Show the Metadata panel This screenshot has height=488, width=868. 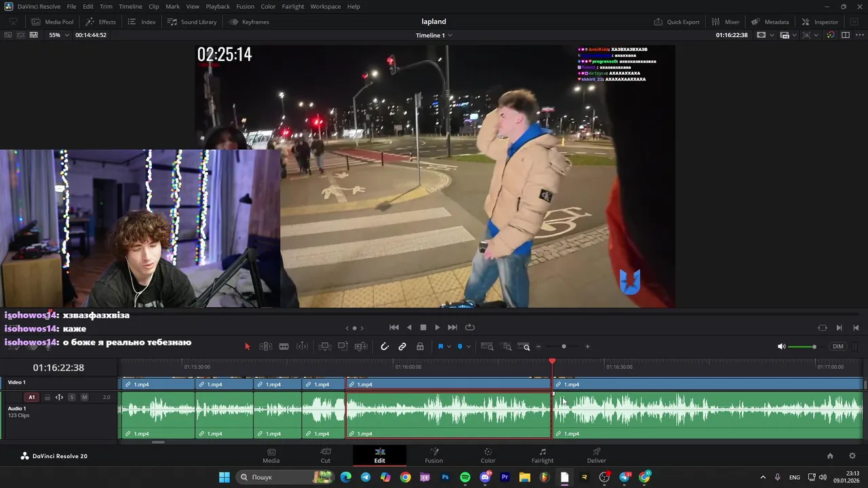(770, 22)
